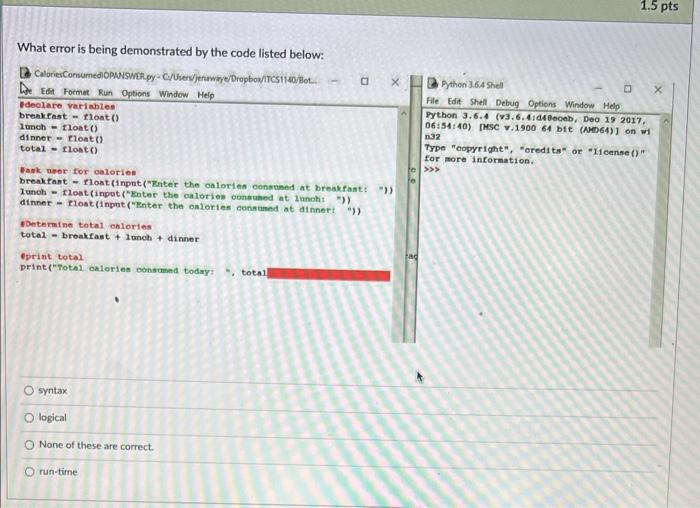Screen dimensions: 700x508
Task: Open Run menu in the editor window
Action: click(x=105, y=92)
